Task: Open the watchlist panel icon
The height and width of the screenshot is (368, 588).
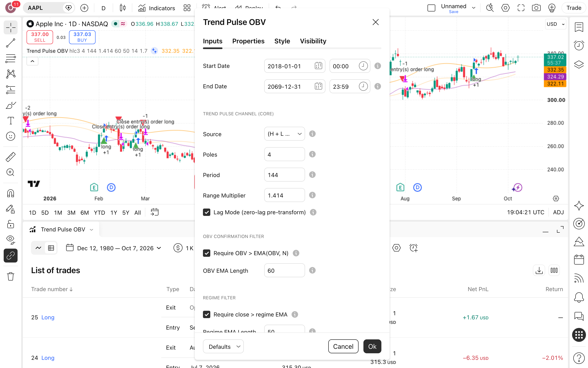Action: pos(579,27)
